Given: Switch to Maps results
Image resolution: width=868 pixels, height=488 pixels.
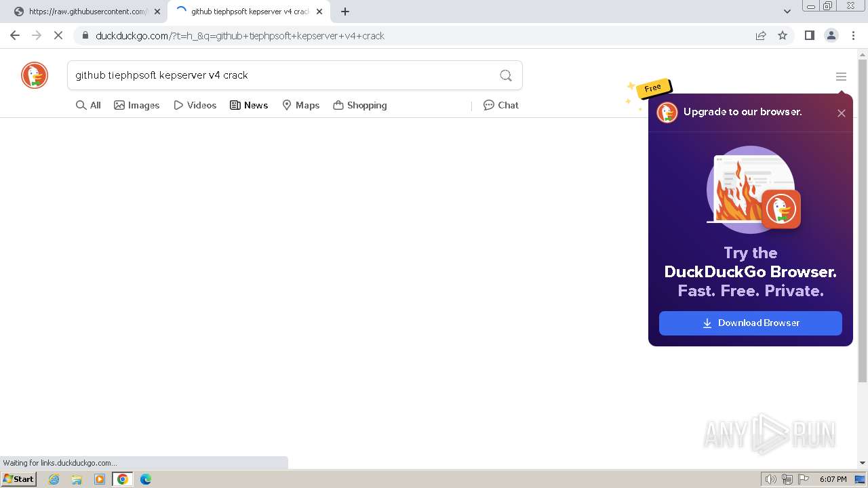Looking at the screenshot, I should tap(301, 105).
